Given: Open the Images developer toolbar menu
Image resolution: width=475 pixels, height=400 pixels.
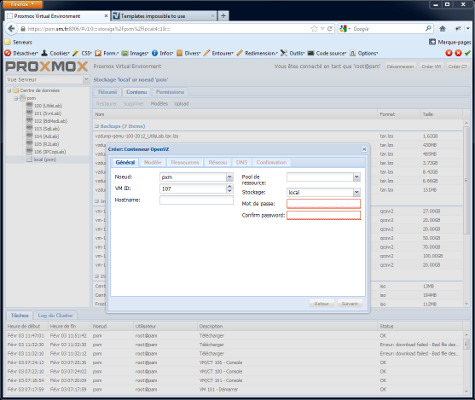Looking at the screenshot, I should [x=135, y=53].
